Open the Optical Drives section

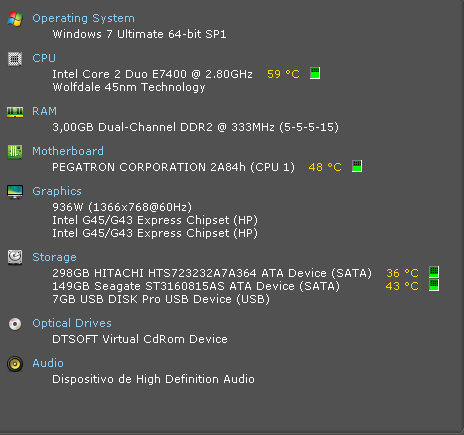tap(72, 323)
